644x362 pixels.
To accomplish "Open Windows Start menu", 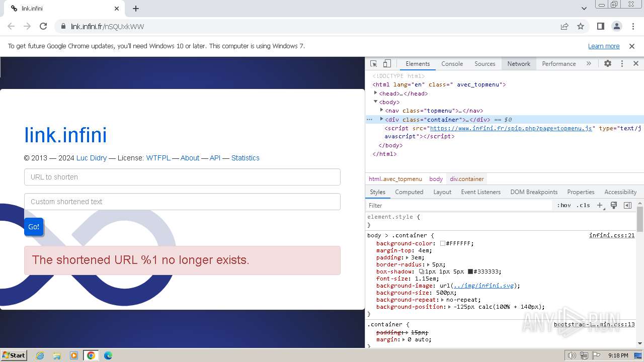I will (14, 355).
